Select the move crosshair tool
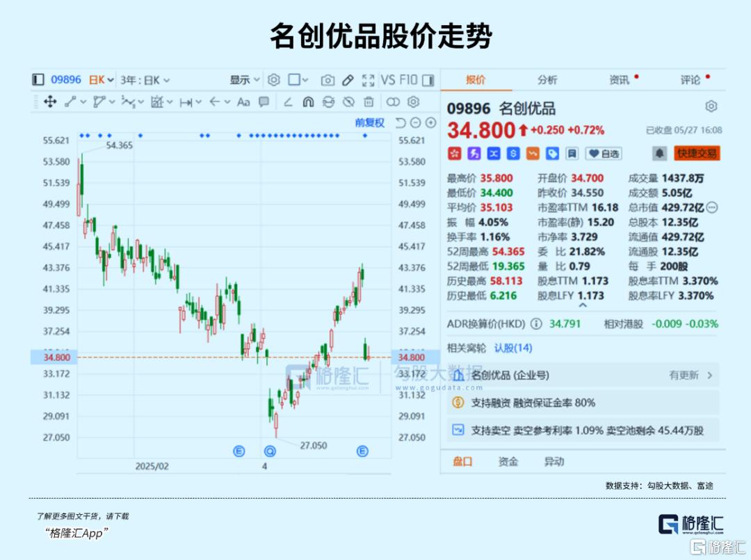 coord(50,102)
